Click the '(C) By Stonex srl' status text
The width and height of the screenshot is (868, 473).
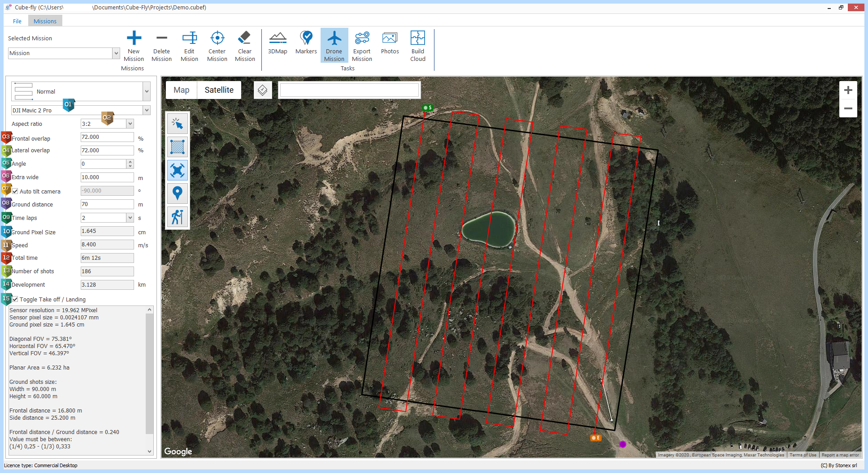[x=839, y=465]
